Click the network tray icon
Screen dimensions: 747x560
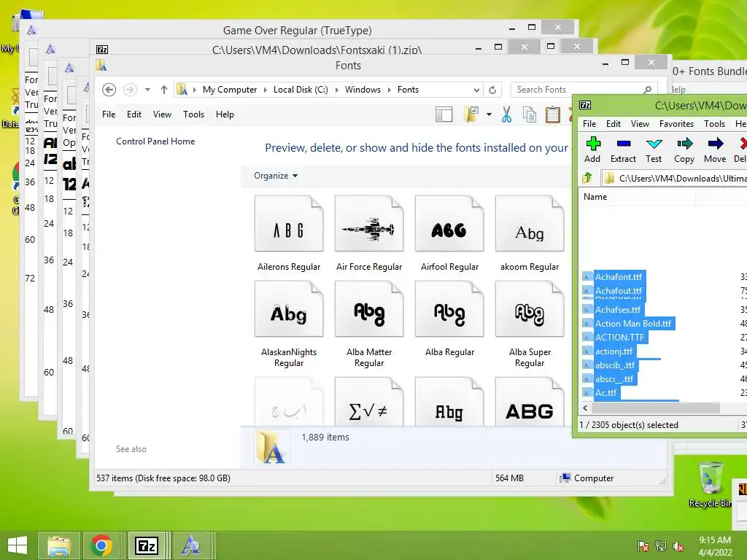[x=661, y=546]
